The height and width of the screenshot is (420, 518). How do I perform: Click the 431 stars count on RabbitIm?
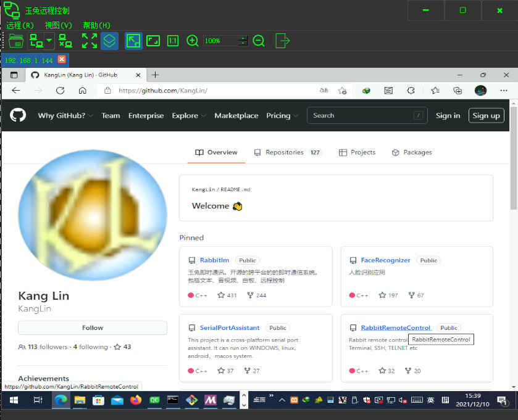227,295
